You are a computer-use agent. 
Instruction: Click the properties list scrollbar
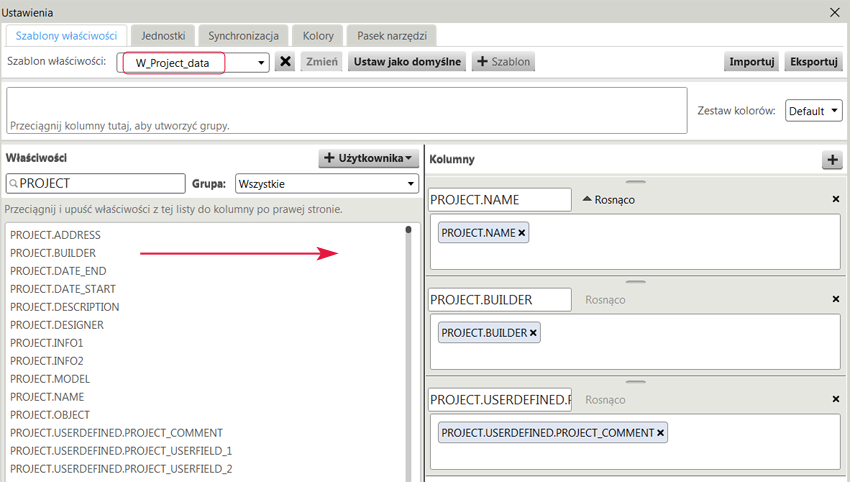408,352
